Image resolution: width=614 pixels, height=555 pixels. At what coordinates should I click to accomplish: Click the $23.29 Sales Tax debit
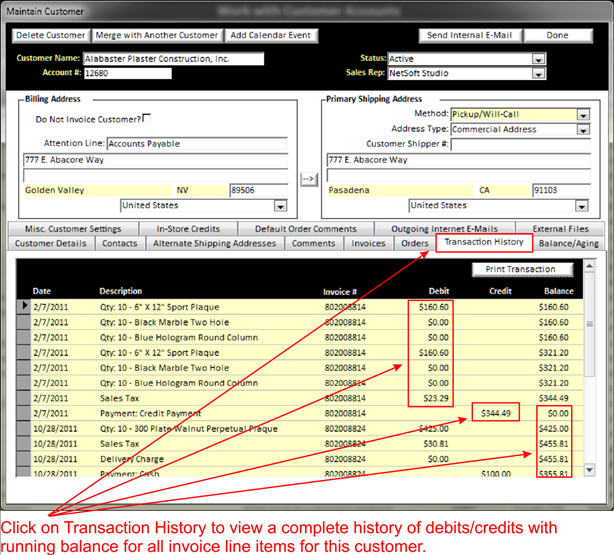pos(436,398)
